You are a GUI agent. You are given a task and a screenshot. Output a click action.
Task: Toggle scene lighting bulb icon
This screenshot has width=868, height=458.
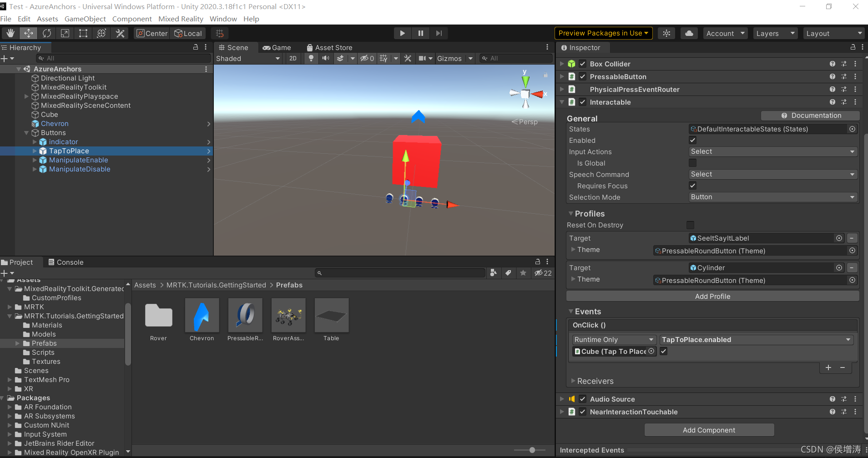(x=311, y=58)
